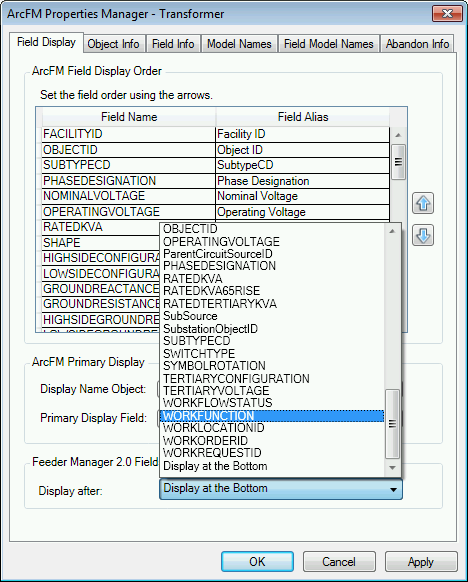Pick WORKORDERID in the dropdown list
This screenshot has width=468, height=582.
coord(272,441)
